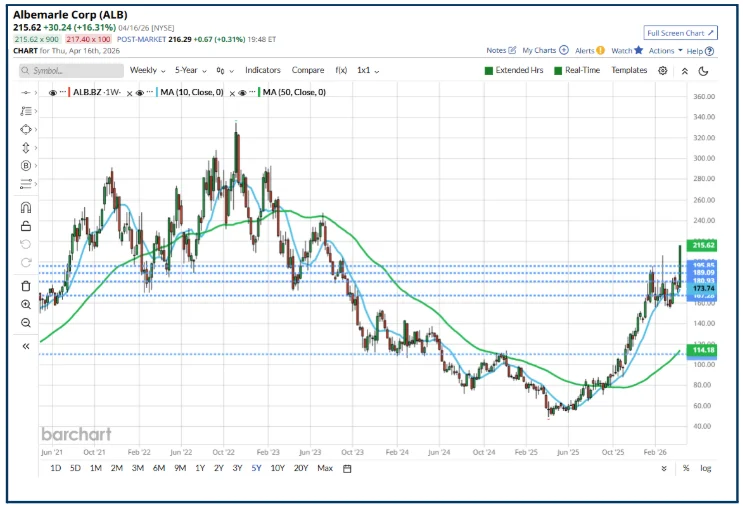
Task: Click the Compare button
Action: coord(308,70)
